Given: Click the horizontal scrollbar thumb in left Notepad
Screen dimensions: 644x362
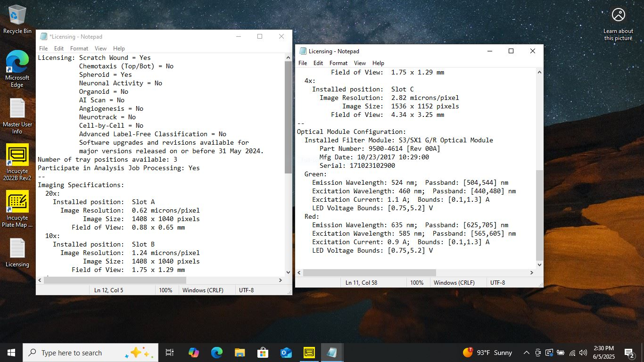Looking at the screenshot, I should pyautogui.click(x=115, y=280).
